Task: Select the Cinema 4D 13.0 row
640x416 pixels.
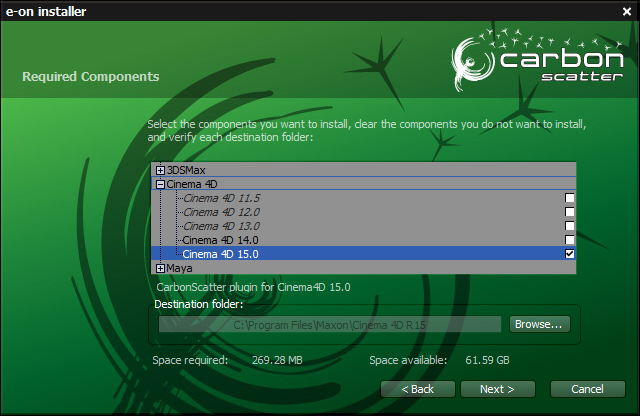Action: pos(363,226)
